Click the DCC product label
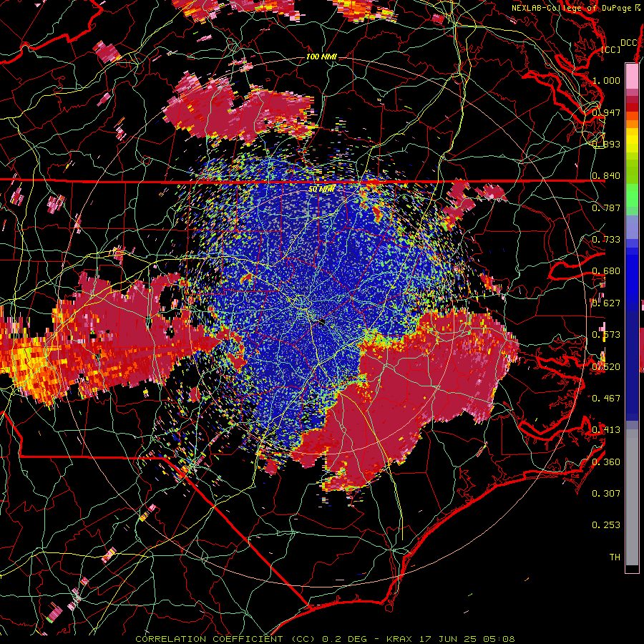The width and height of the screenshot is (644, 644). coord(628,43)
